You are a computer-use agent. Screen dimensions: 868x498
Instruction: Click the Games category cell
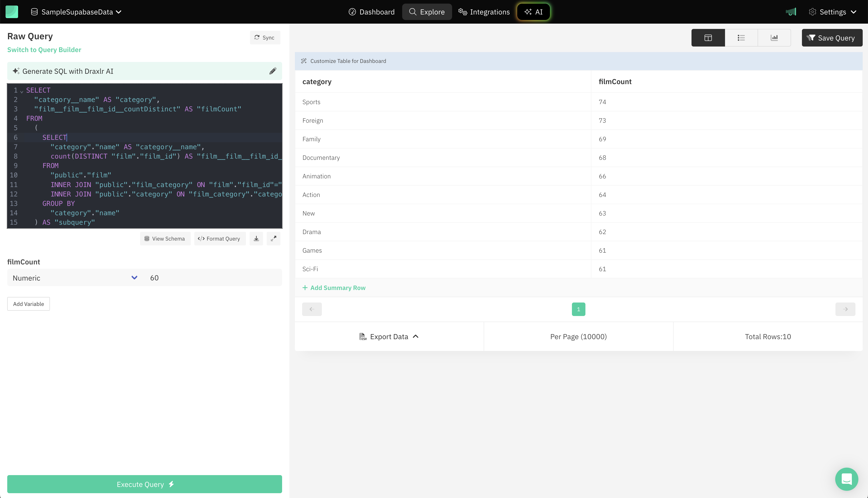[443, 250]
